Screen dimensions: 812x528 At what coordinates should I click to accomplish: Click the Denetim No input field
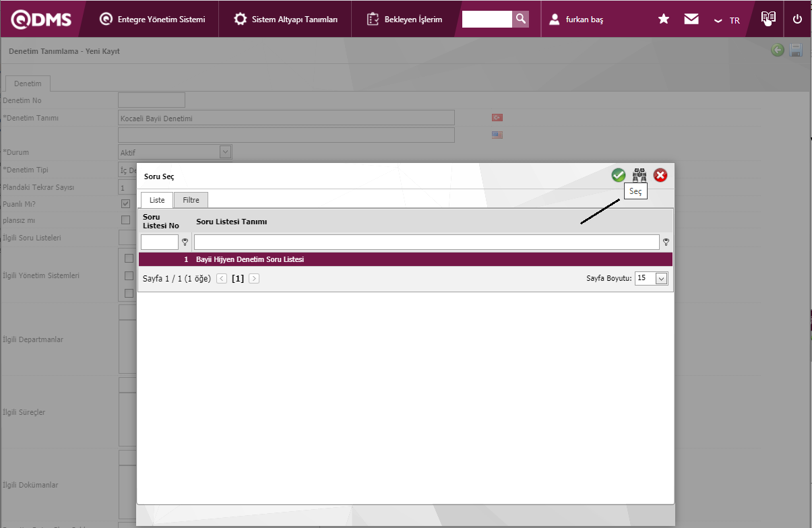click(x=152, y=100)
